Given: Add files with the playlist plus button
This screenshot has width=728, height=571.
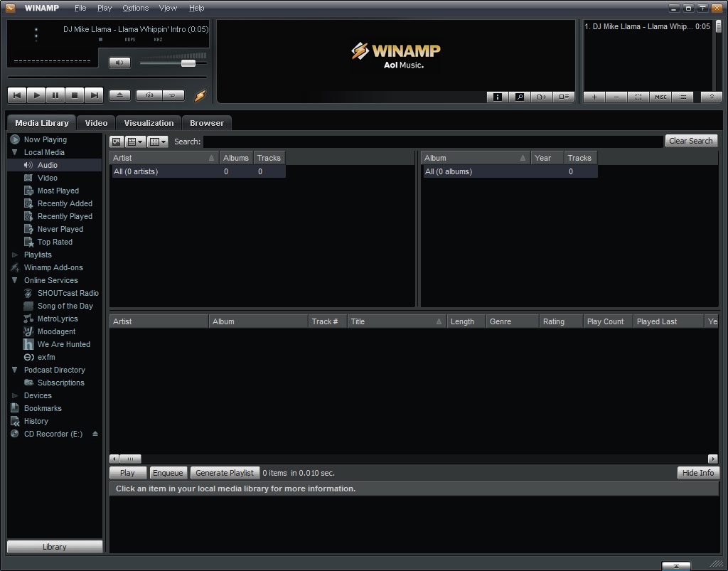Looking at the screenshot, I should coord(594,97).
